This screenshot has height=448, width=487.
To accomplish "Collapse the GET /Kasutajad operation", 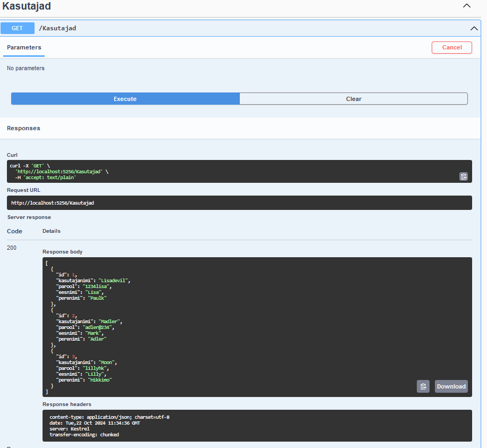I will coord(474,28).
